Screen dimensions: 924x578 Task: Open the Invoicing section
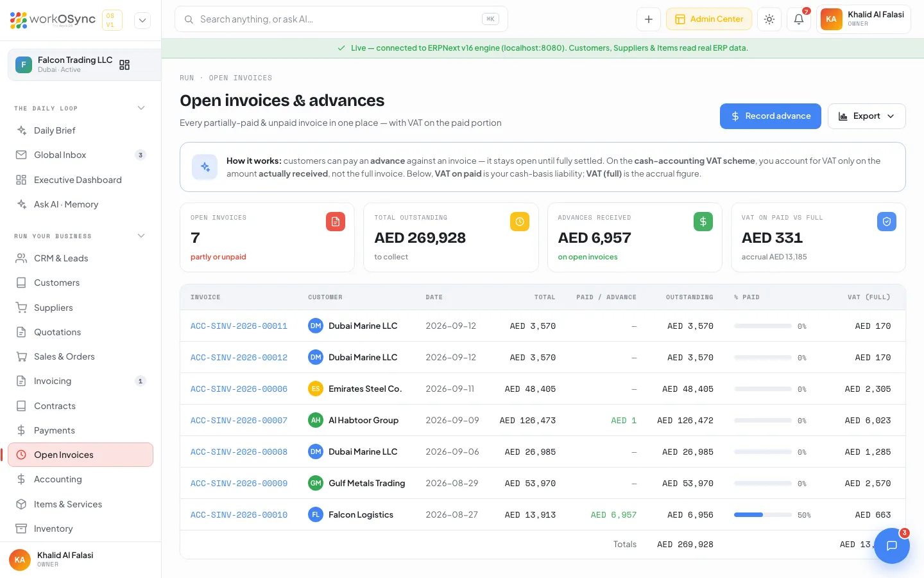point(80,381)
